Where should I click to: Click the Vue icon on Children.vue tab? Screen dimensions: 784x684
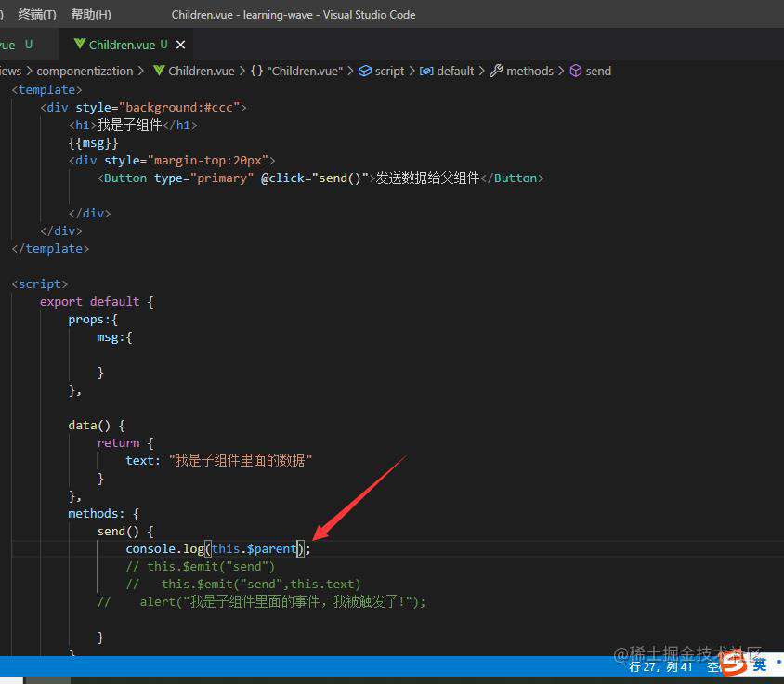click(x=79, y=45)
